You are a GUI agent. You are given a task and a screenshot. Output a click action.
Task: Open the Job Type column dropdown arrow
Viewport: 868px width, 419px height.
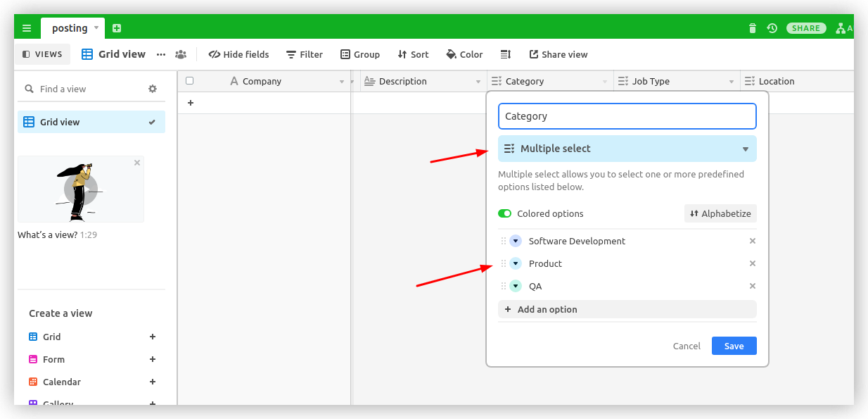[x=732, y=82]
